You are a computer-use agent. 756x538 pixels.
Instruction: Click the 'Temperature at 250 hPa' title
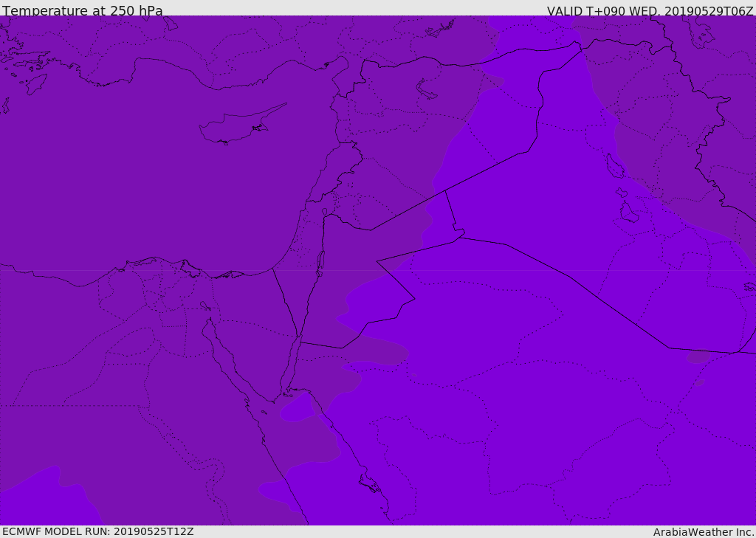tap(83, 10)
